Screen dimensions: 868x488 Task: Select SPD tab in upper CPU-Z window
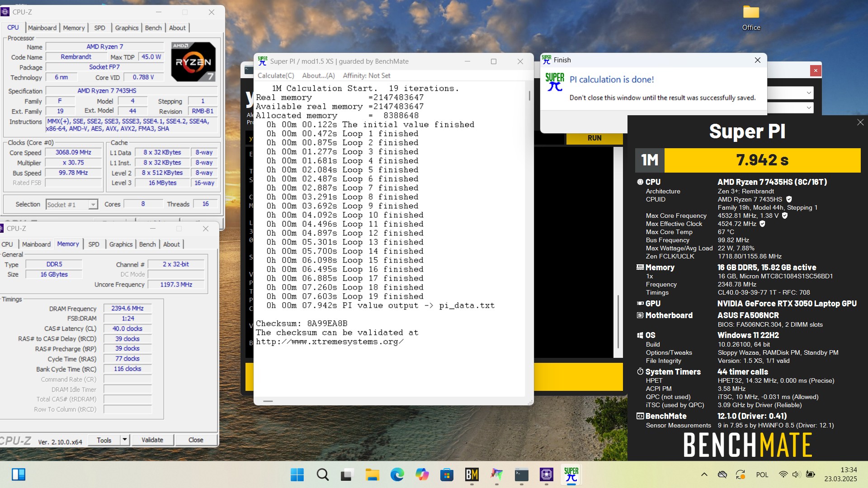pos(100,28)
